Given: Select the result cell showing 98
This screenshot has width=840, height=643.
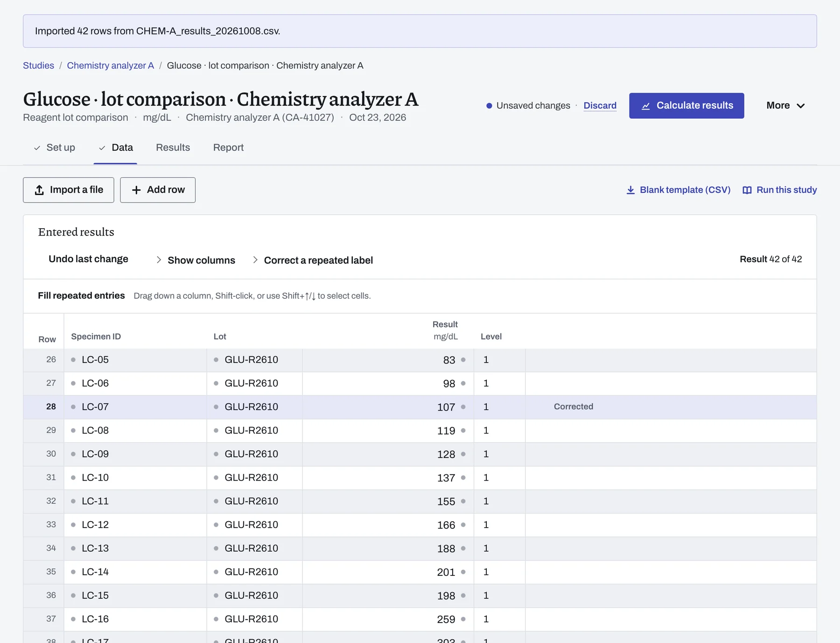Looking at the screenshot, I should tap(388, 384).
